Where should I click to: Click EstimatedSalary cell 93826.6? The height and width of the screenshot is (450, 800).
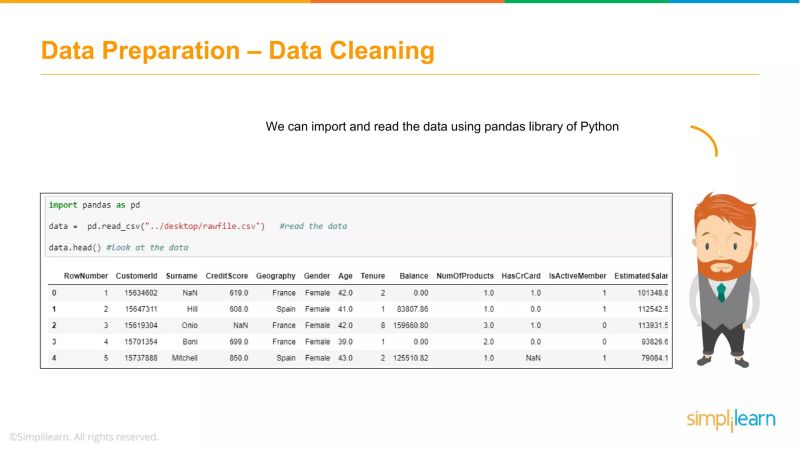click(x=655, y=342)
